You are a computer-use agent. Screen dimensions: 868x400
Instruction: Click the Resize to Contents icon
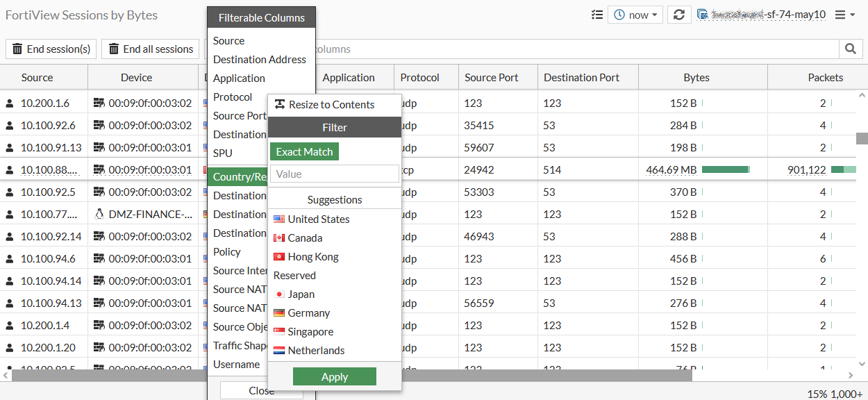pos(281,104)
